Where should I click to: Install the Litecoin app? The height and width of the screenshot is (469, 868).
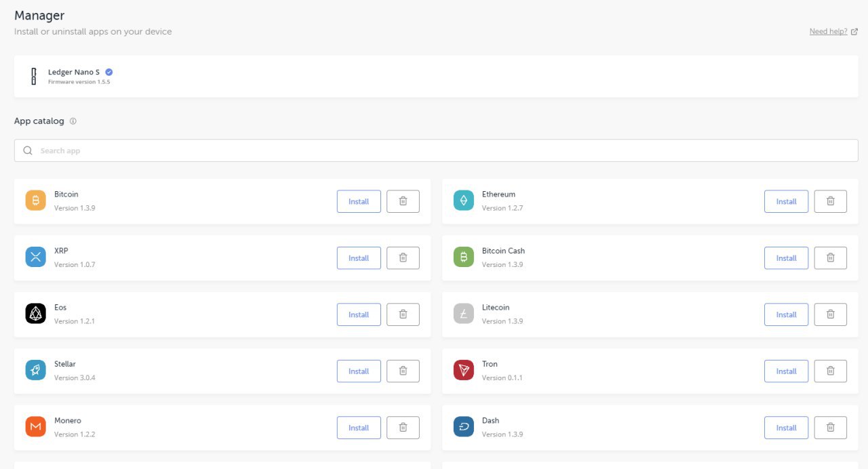click(786, 314)
